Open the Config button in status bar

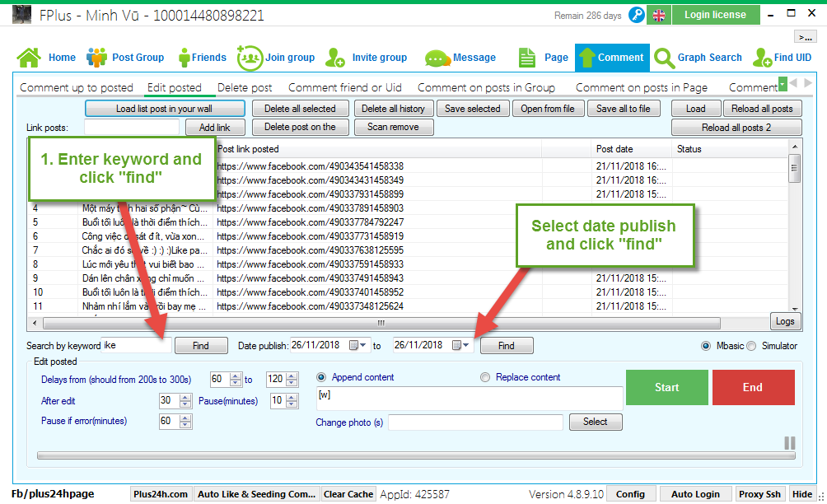click(x=630, y=494)
